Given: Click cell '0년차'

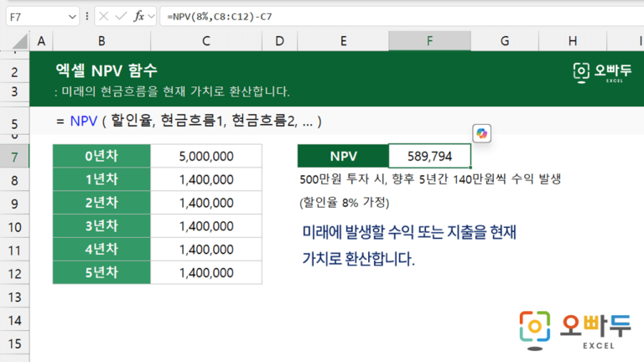Looking at the screenshot, I should [101, 156].
